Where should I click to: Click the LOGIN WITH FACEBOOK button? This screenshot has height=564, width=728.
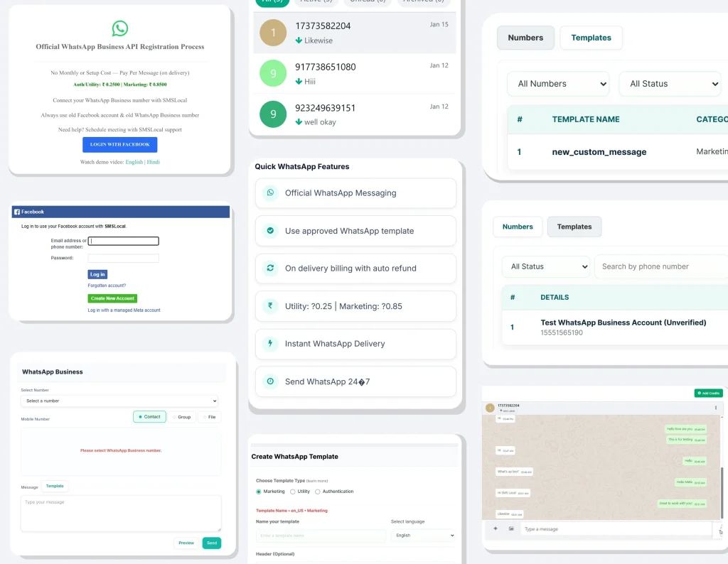(121, 145)
